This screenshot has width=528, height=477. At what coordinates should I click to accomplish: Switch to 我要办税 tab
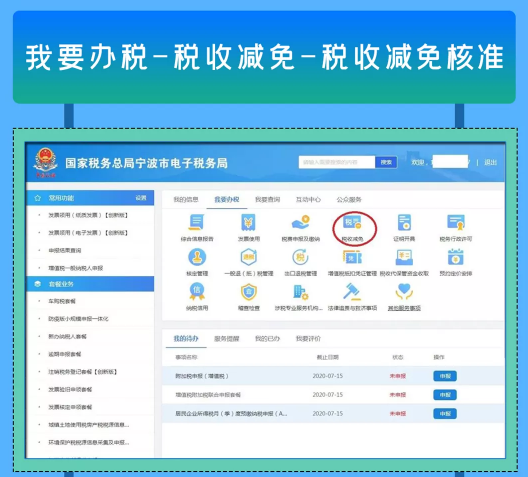tap(227, 200)
